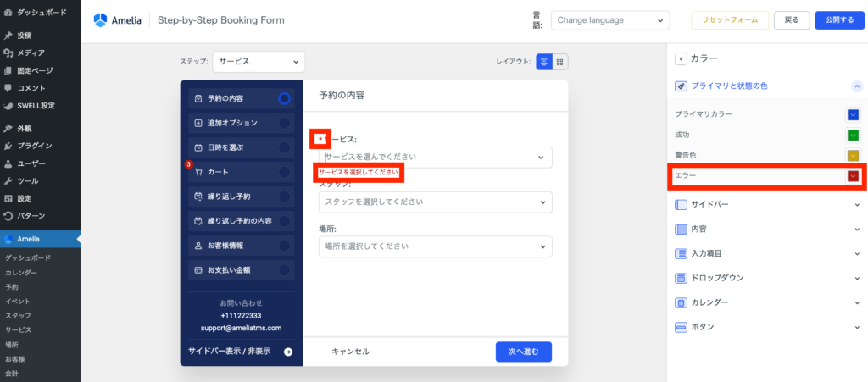Click sidebar toggle arrow icon
Image resolution: width=868 pixels, height=382 pixels.
pos(288,352)
